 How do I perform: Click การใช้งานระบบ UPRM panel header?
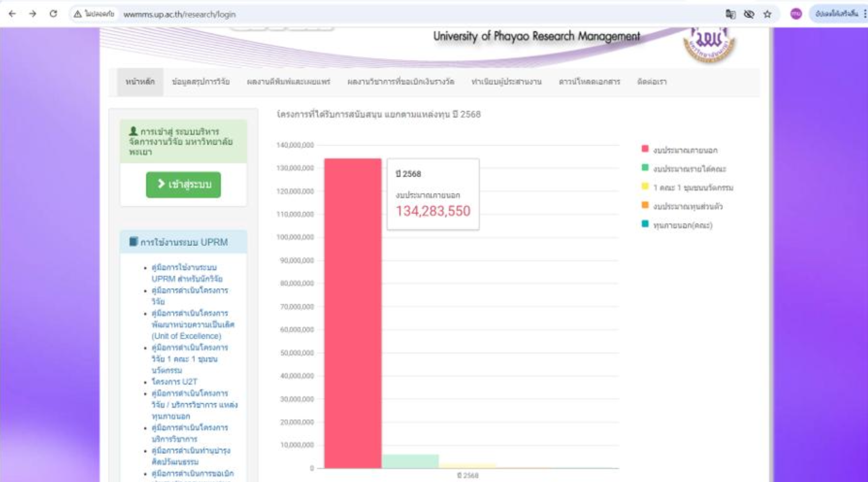pos(183,242)
